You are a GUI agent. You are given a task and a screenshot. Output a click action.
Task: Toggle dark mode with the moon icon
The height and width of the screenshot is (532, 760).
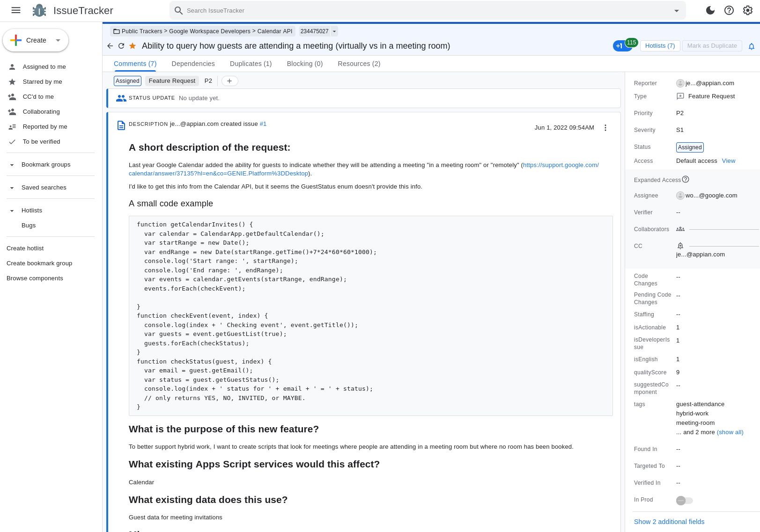[710, 10]
